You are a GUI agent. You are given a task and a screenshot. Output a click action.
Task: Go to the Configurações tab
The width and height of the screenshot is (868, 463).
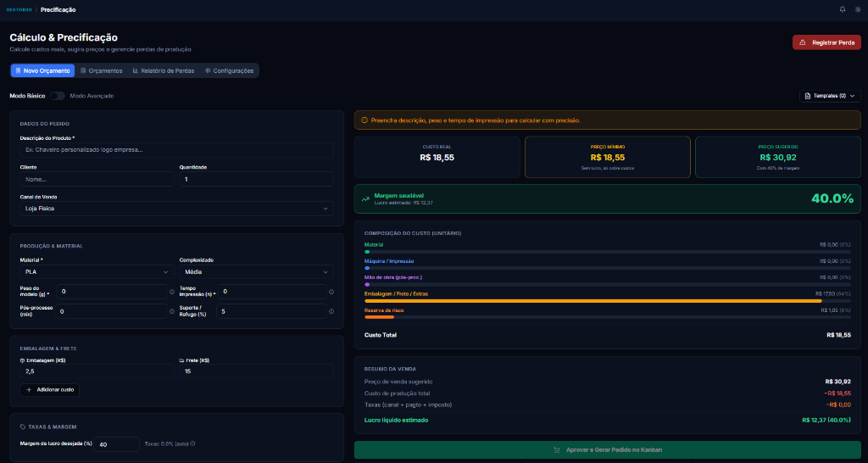coord(229,71)
